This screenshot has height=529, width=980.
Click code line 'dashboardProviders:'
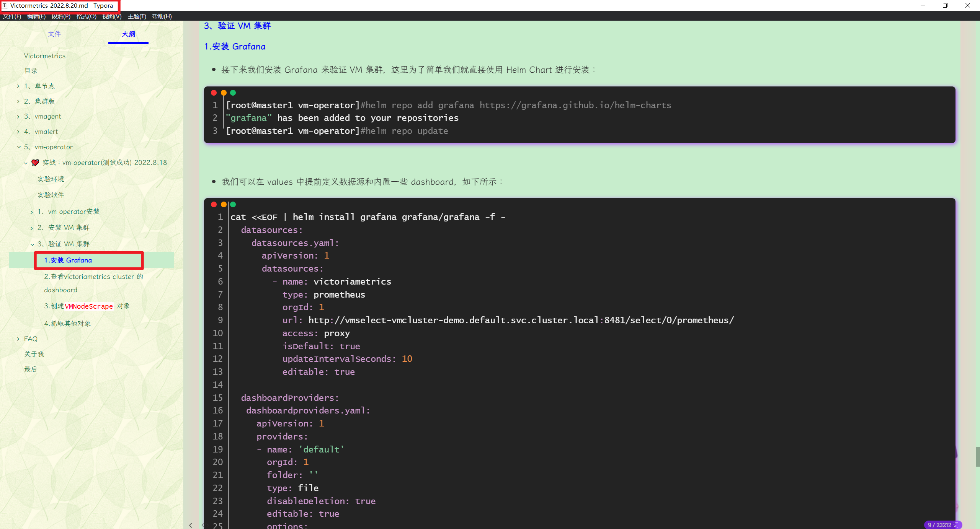pos(290,398)
